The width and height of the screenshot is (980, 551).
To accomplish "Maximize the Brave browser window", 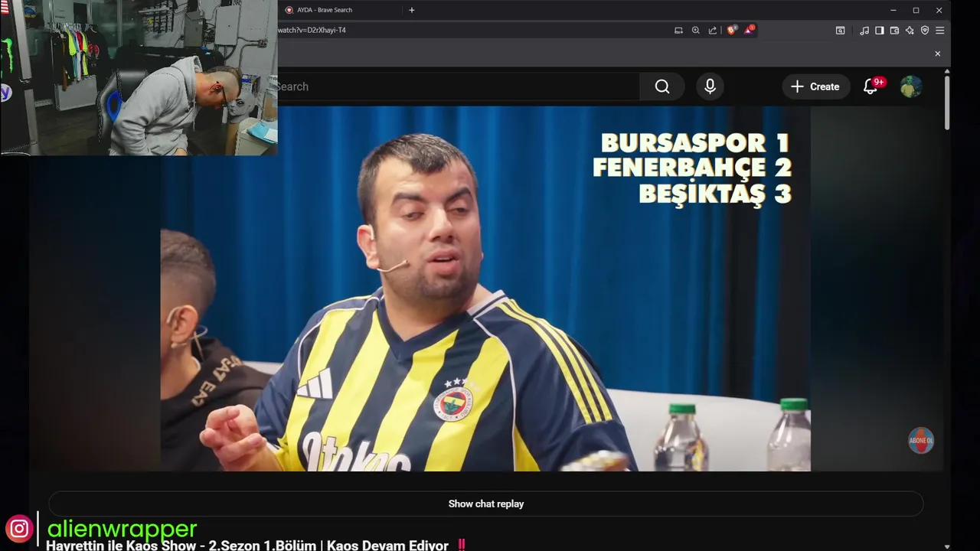I will pos(916,10).
